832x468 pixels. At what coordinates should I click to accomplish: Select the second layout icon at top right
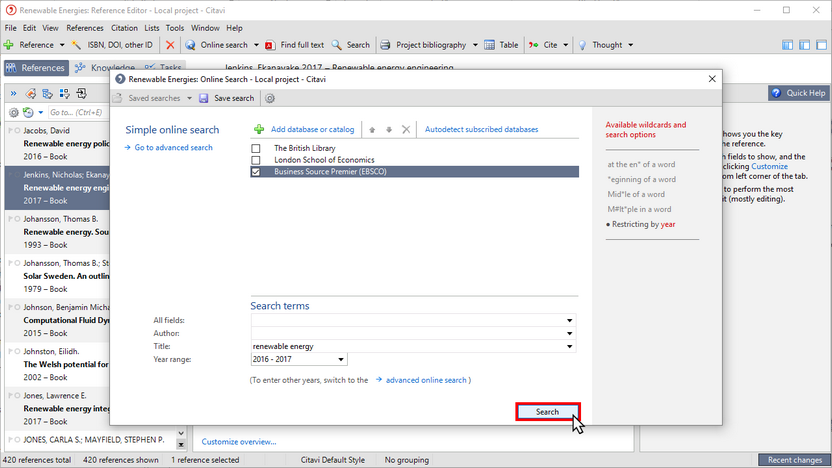pyautogui.click(x=804, y=45)
